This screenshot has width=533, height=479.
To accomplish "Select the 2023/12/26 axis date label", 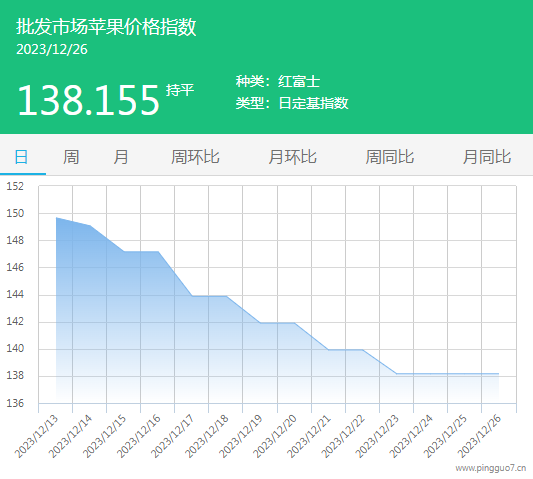I will click(x=479, y=437).
